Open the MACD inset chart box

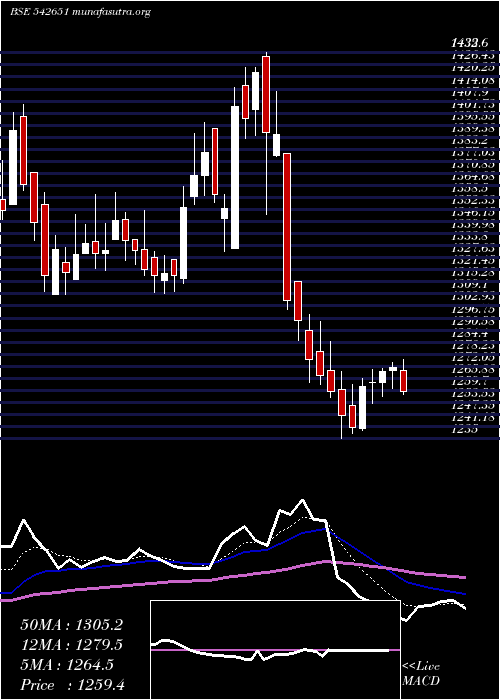pos(275,650)
